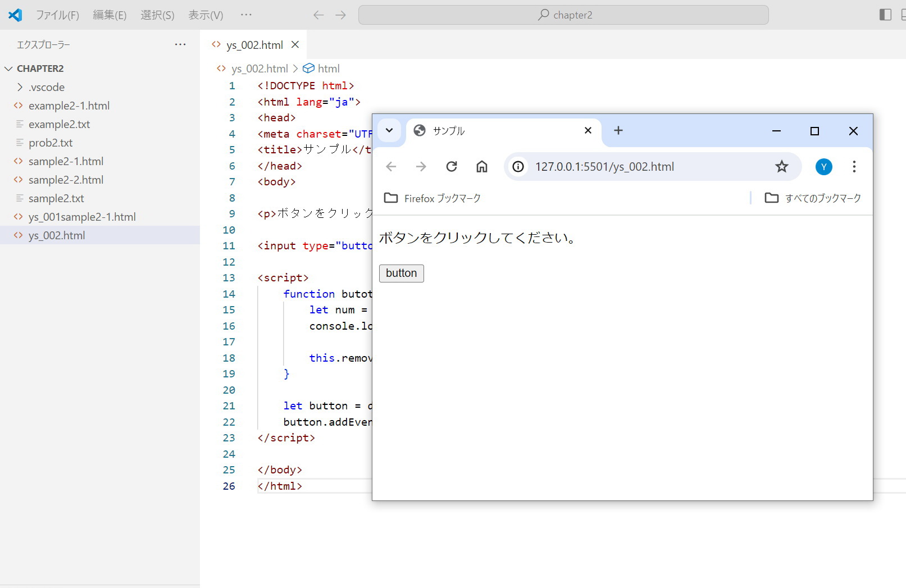
Task: Click text file icon beside prob2.txt
Action: [20, 143]
